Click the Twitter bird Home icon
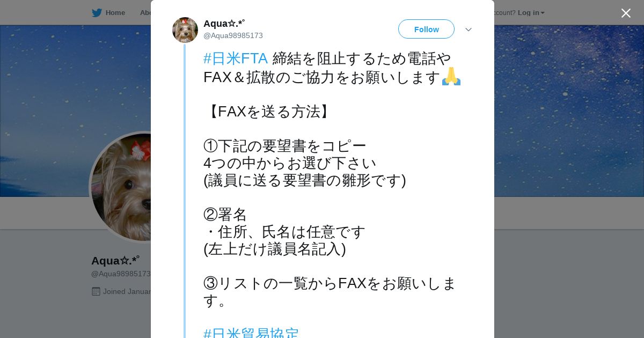 97,13
